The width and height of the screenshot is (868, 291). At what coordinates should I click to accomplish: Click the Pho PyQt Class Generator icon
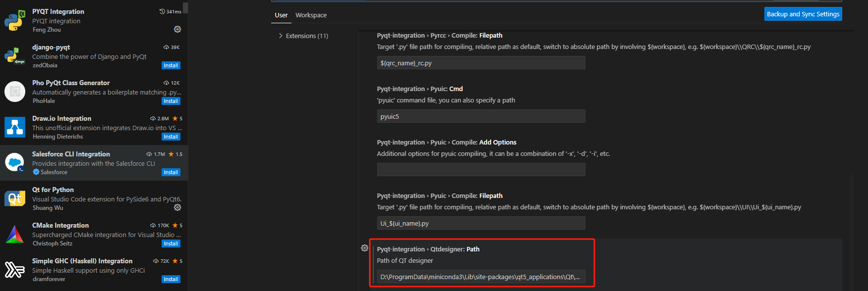click(x=15, y=92)
